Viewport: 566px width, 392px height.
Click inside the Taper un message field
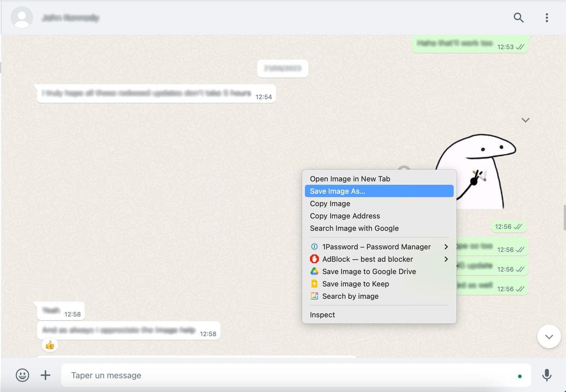click(x=174, y=375)
